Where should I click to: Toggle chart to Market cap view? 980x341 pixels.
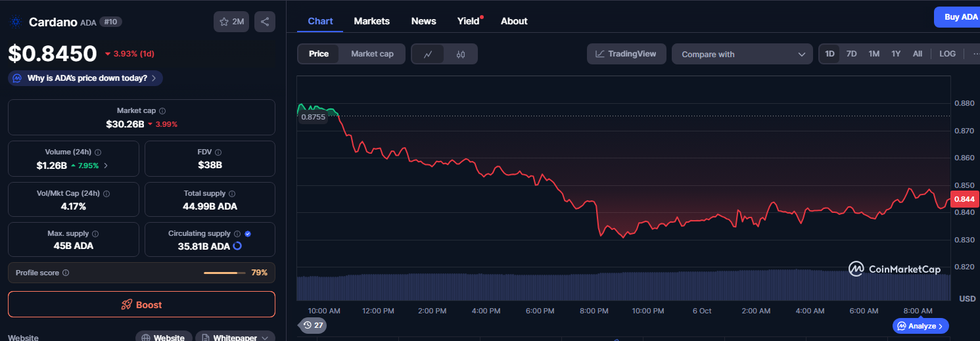(x=372, y=54)
